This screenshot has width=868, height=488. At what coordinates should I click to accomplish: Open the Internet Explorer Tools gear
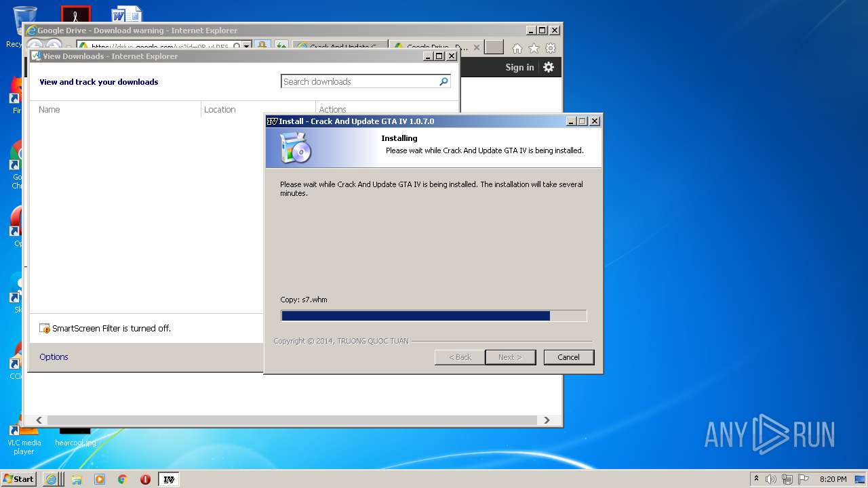click(x=551, y=48)
